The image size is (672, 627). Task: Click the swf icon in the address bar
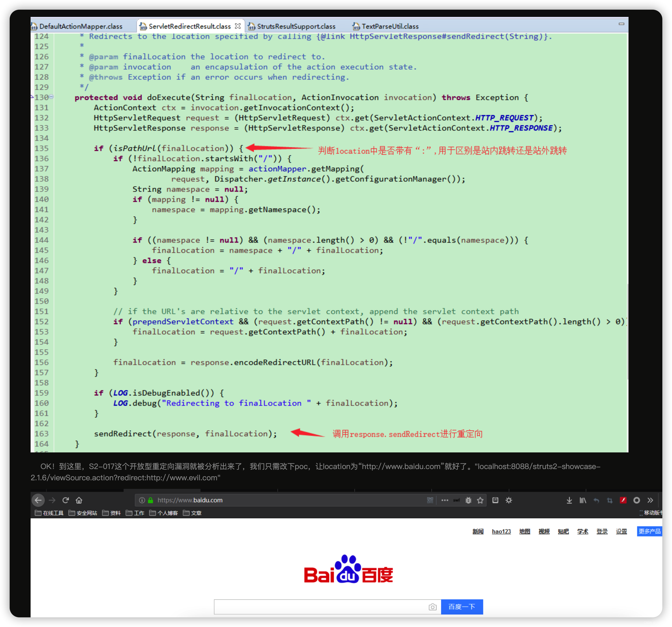[456, 500]
